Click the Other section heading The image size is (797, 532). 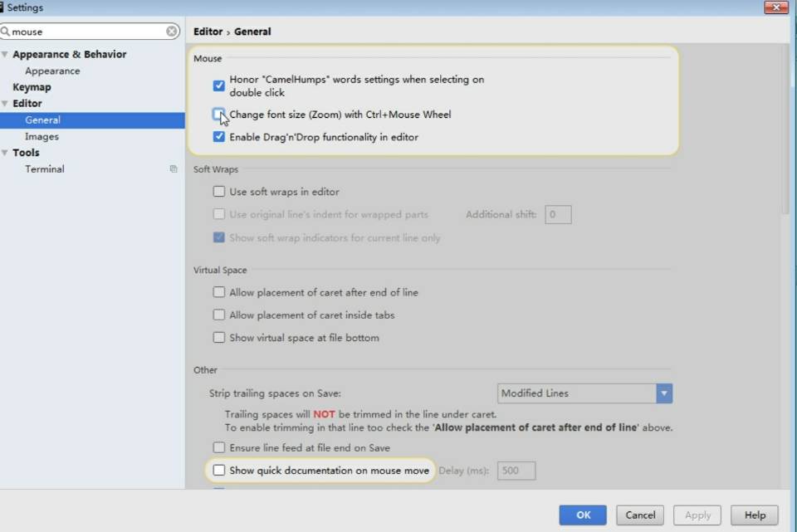click(x=205, y=370)
